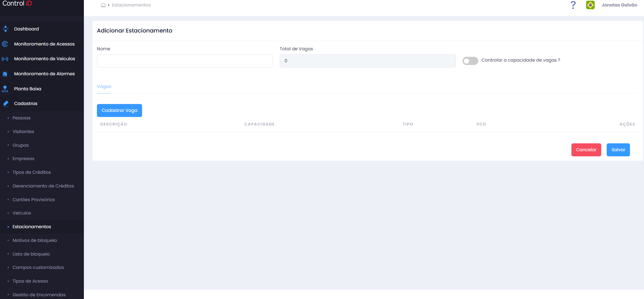Screen dimensions: 644x299
Task: Change language with the Brazil flag icon
Action: (590, 5)
